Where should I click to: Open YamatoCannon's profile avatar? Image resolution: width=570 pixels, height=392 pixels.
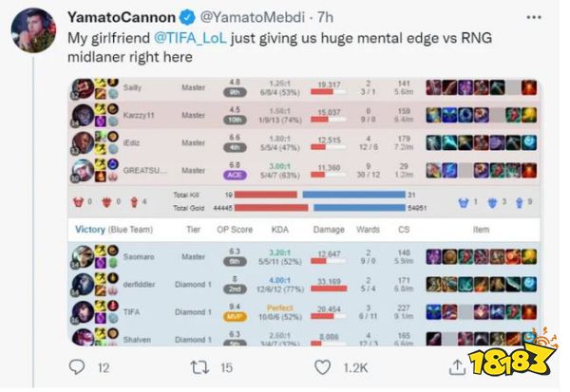[33, 30]
